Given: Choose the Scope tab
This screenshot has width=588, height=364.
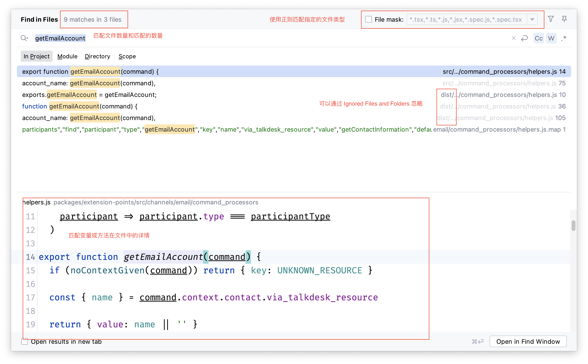Looking at the screenshot, I should (x=127, y=56).
